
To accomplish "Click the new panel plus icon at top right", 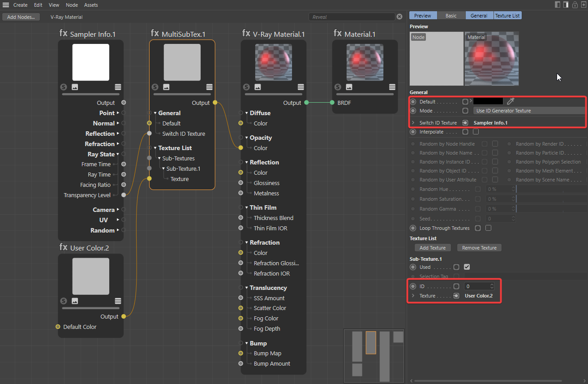I will click(x=583, y=5).
